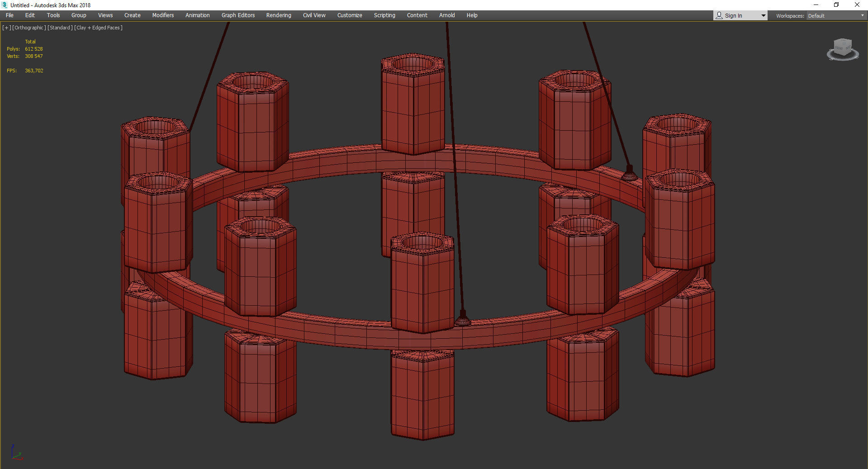Image resolution: width=868 pixels, height=469 pixels.
Task: Click the ViewCube navigation widget
Action: point(843,49)
